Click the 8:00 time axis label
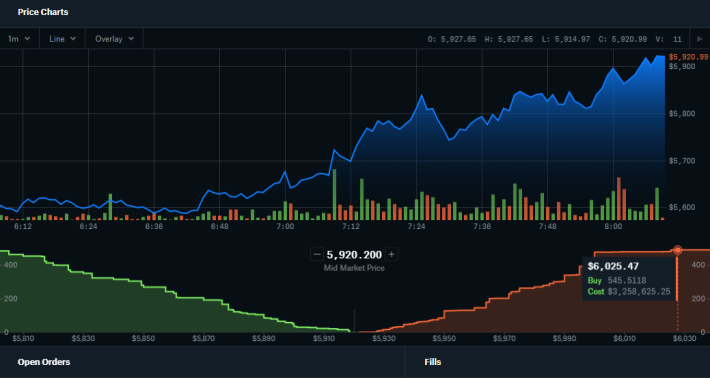The height and width of the screenshot is (378, 710). point(613,226)
